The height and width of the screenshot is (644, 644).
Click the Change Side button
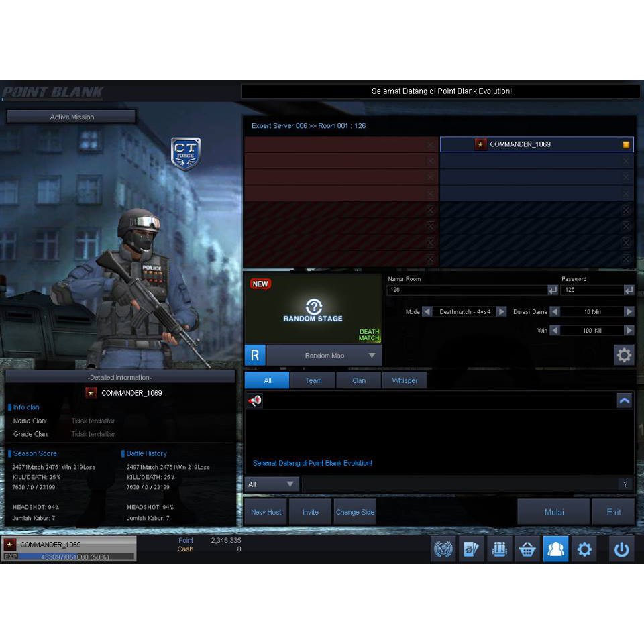[355, 512]
